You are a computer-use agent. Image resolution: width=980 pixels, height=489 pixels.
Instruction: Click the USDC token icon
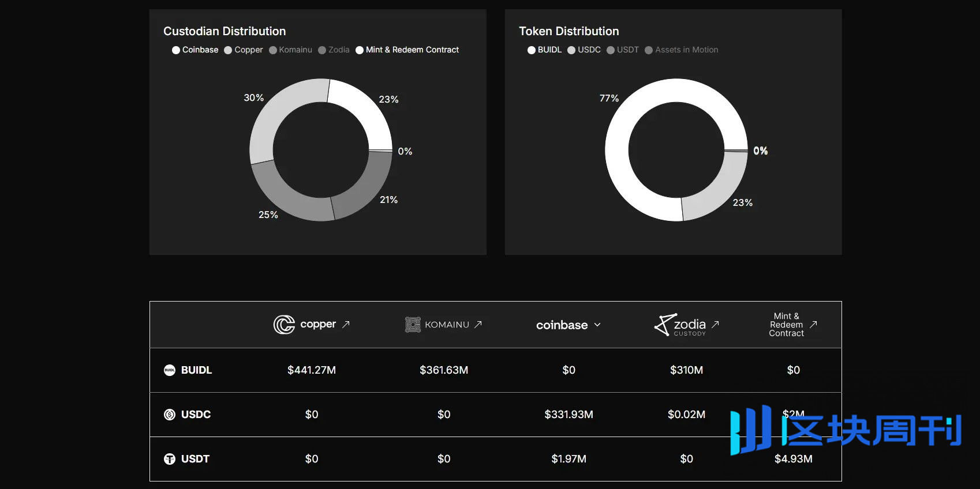click(170, 415)
